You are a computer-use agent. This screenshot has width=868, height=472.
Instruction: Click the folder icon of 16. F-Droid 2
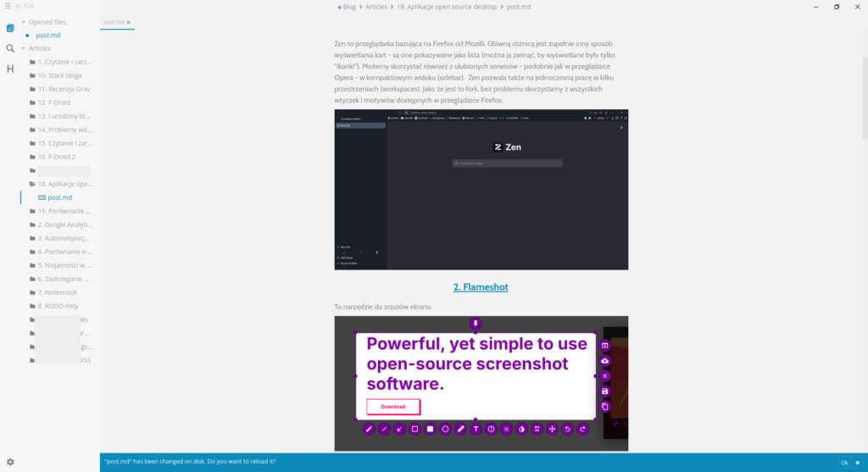pos(32,157)
